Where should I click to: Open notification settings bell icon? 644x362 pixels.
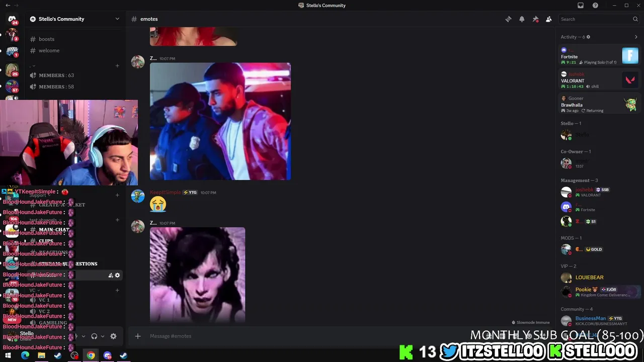(x=522, y=19)
